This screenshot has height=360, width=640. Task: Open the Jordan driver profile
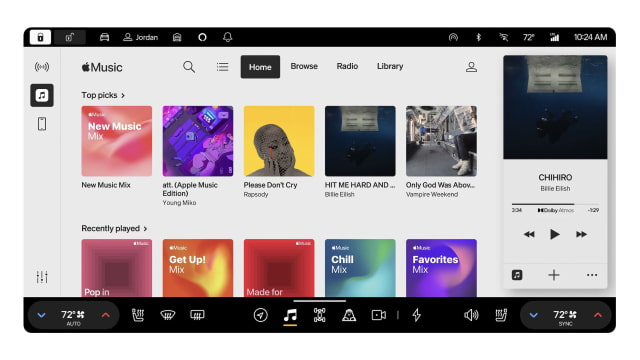pos(140,37)
